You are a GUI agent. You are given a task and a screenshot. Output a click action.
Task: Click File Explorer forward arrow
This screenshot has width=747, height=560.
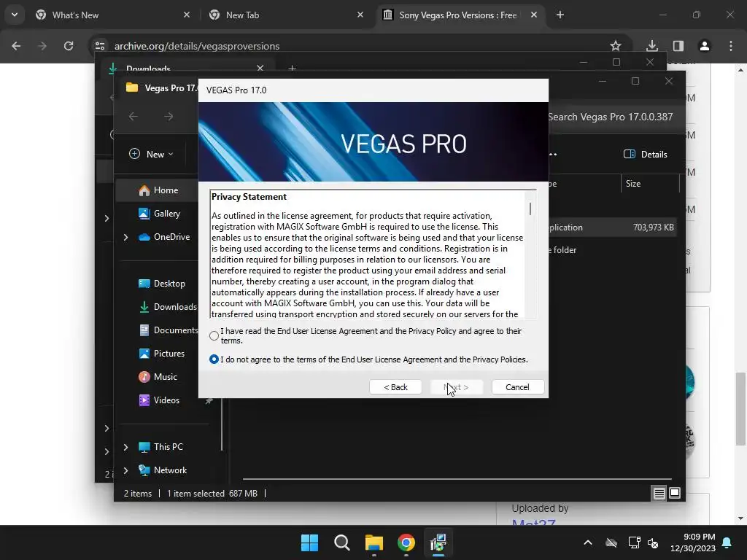pos(169,116)
